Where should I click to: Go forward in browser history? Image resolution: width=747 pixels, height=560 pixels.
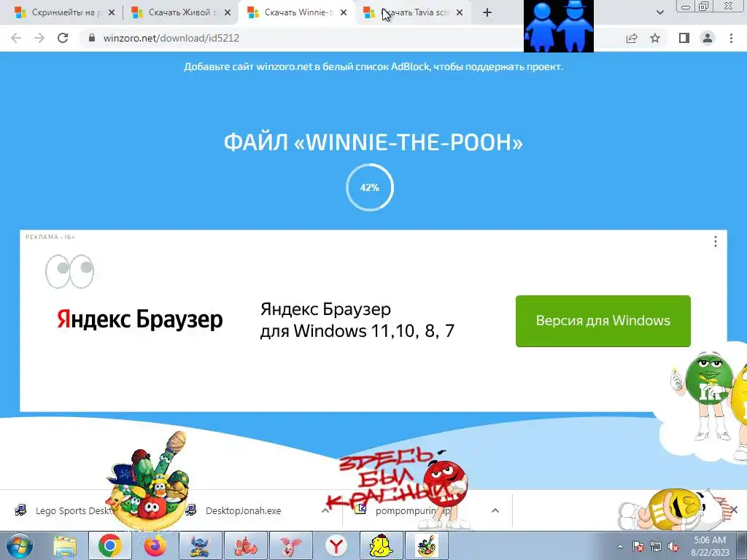39,38
